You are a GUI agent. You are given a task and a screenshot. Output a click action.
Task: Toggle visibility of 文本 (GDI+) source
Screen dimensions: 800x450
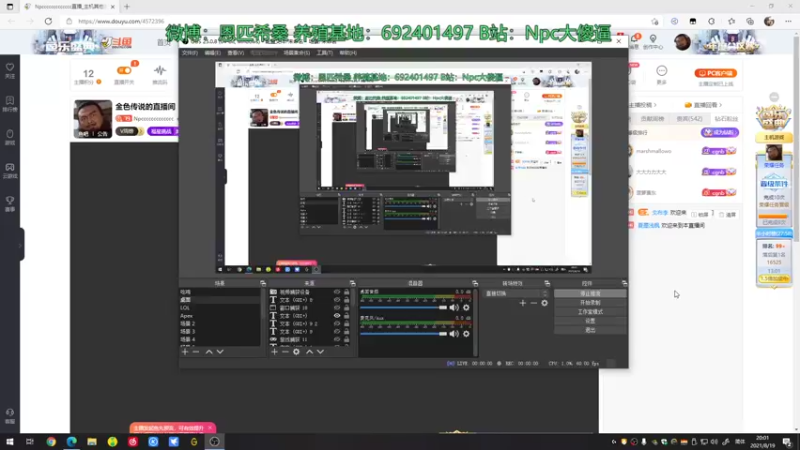[337, 316]
